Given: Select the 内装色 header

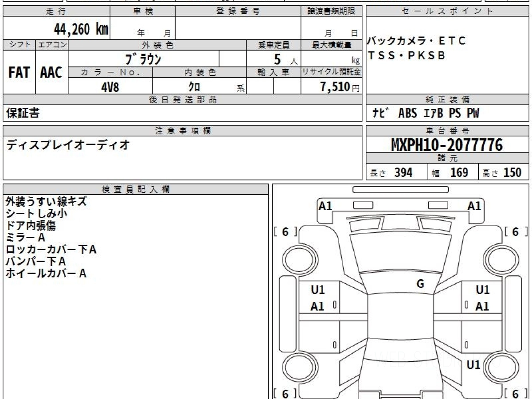Looking at the screenshot, I should pos(199,72).
